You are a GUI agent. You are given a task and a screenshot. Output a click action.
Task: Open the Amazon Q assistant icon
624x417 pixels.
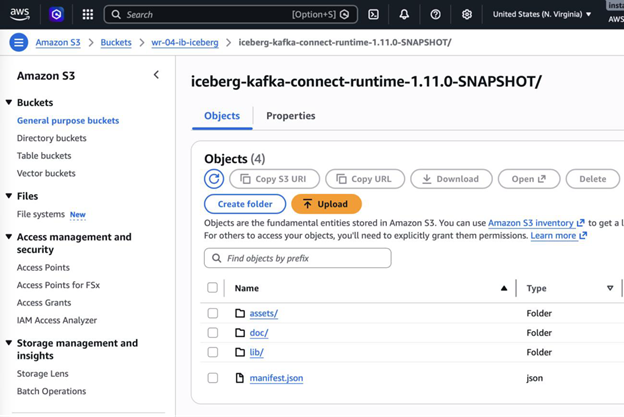coord(57,14)
